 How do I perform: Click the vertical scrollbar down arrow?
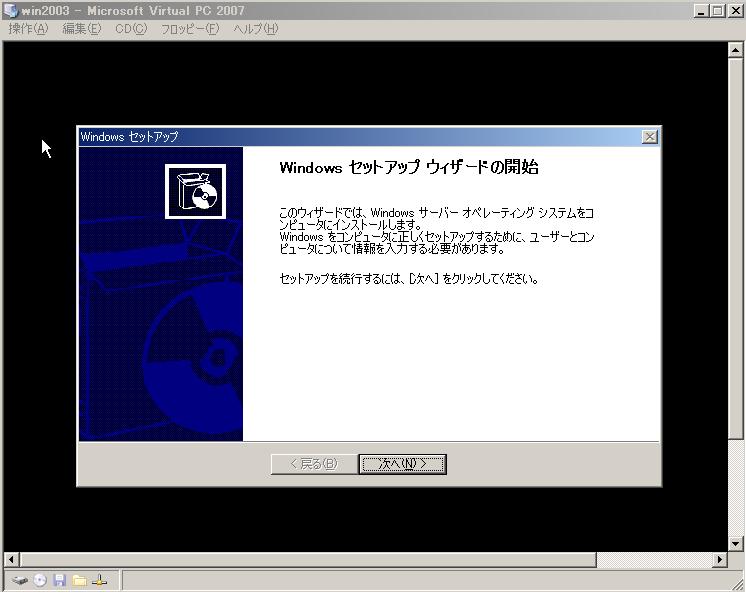point(735,543)
